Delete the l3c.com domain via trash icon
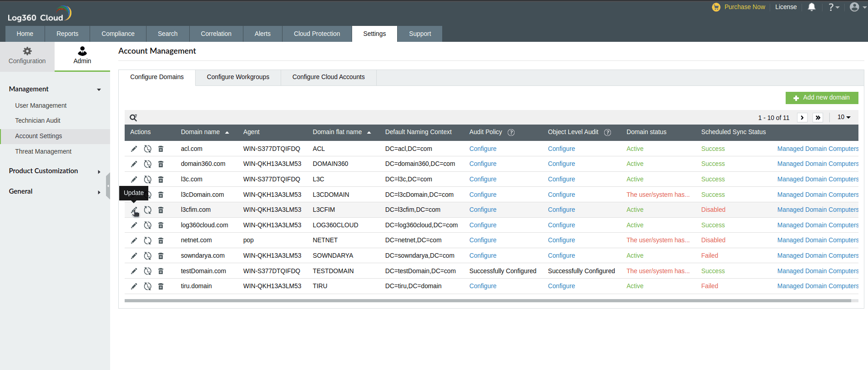This screenshot has height=370, width=868. (161, 180)
